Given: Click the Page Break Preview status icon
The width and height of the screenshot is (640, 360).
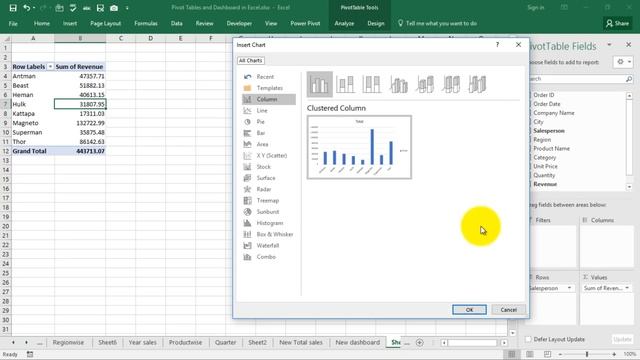Looking at the screenshot, I should tap(547, 354).
